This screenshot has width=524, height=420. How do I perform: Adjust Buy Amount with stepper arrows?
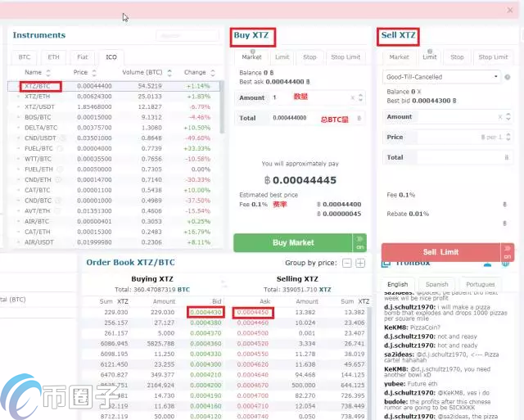(x=360, y=97)
